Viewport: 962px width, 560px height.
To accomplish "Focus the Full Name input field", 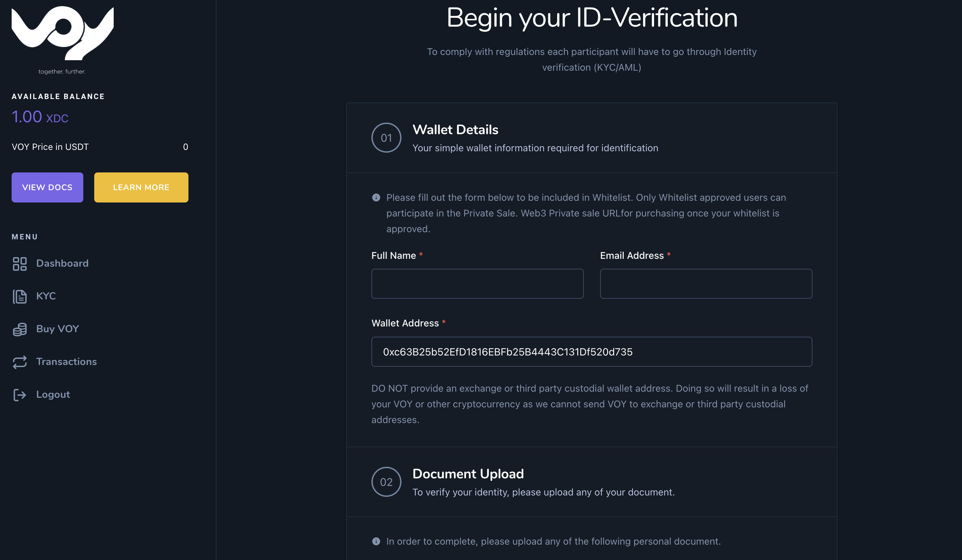I will (477, 284).
